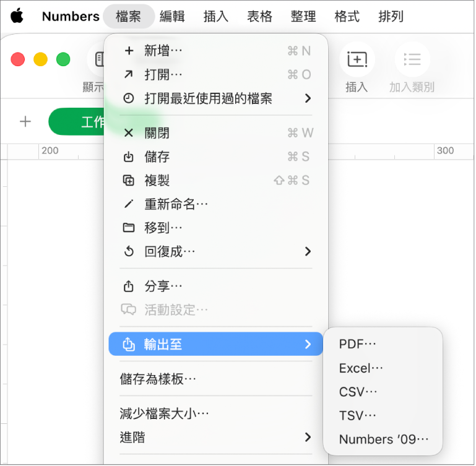Click the 插入 toolbar icon
The image size is (476, 466).
pos(357,59)
